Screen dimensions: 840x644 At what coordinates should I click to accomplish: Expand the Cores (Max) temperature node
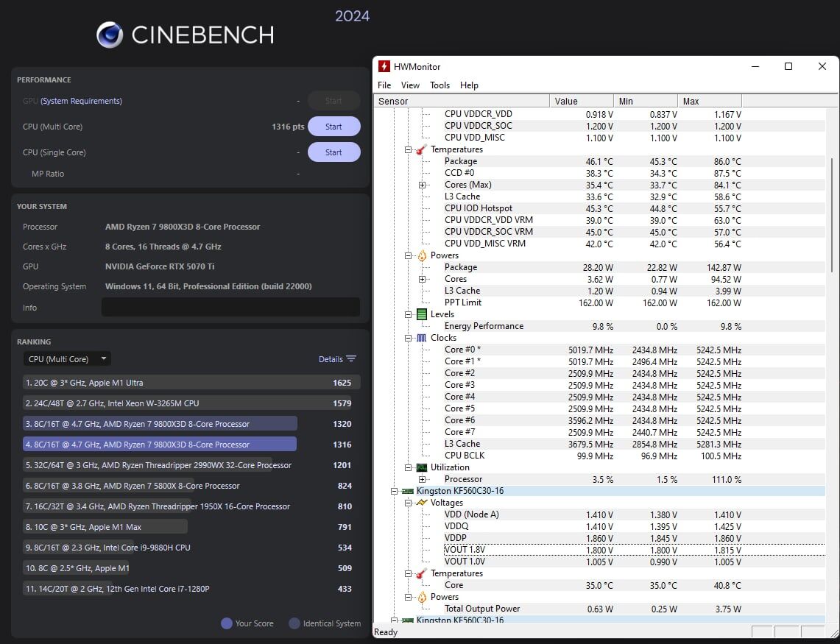click(x=422, y=185)
